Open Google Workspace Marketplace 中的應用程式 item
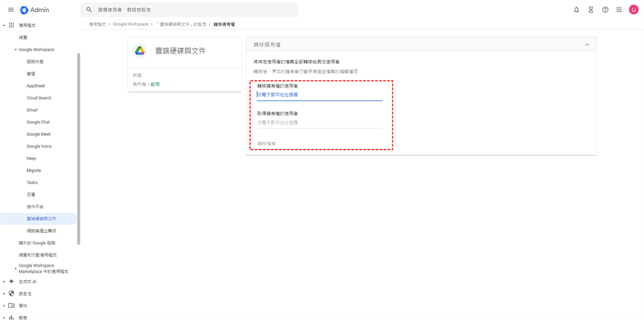Image resolution: width=644 pixels, height=320 pixels. pyautogui.click(x=43, y=268)
